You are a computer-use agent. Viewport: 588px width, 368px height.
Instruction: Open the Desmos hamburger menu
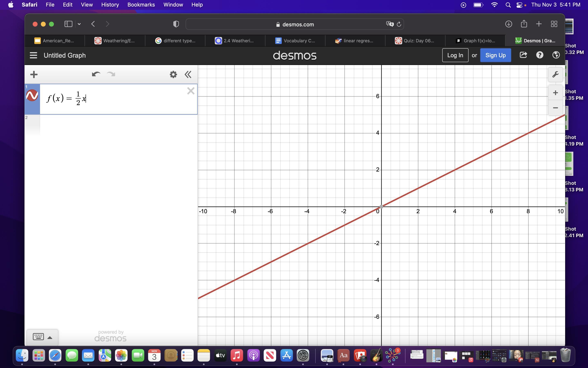[x=33, y=55]
